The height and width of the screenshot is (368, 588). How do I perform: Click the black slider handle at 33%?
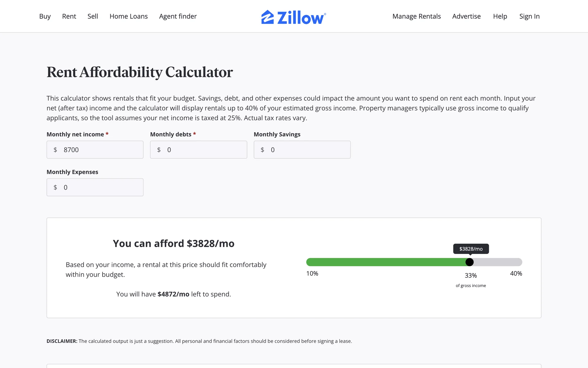coord(469,262)
